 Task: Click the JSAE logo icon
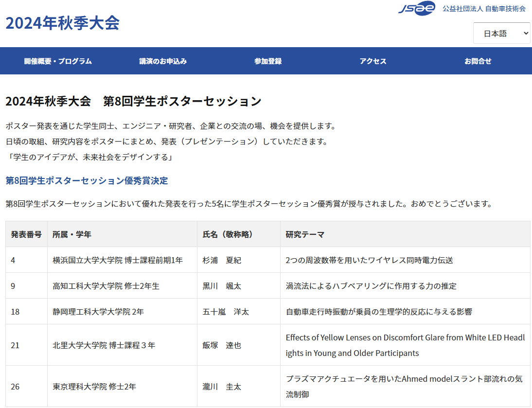417,8
